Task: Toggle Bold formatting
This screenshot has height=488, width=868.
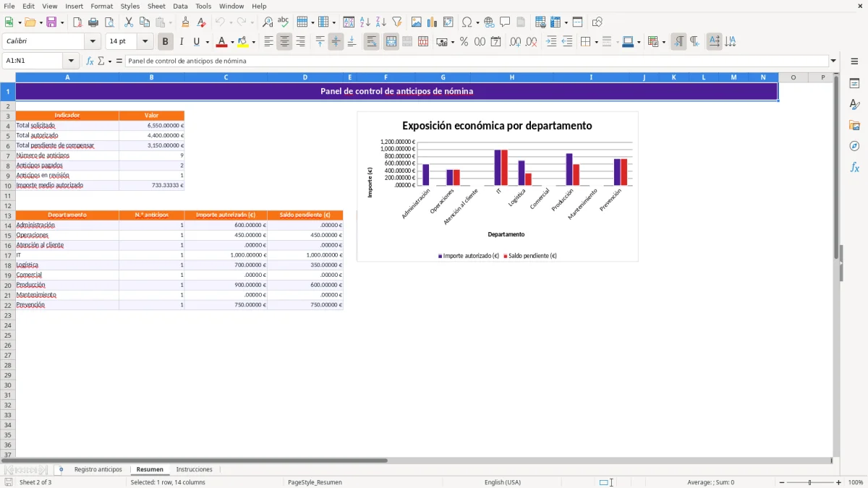Action: pyautogui.click(x=165, y=42)
